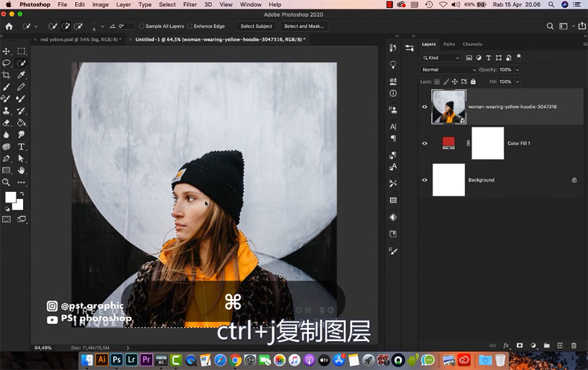Open the blend mode Normal dropdown
Viewport: 588px width, 370px height.
pyautogui.click(x=449, y=70)
